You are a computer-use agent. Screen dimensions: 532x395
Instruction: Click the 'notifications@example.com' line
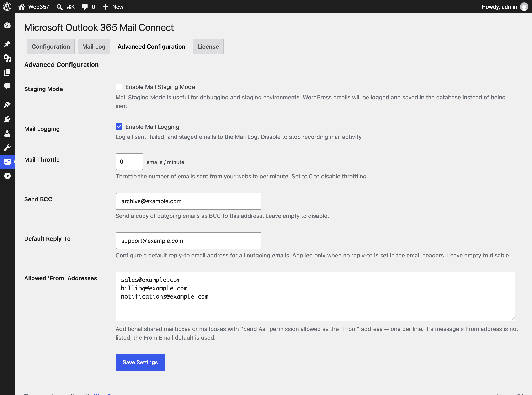pos(165,296)
